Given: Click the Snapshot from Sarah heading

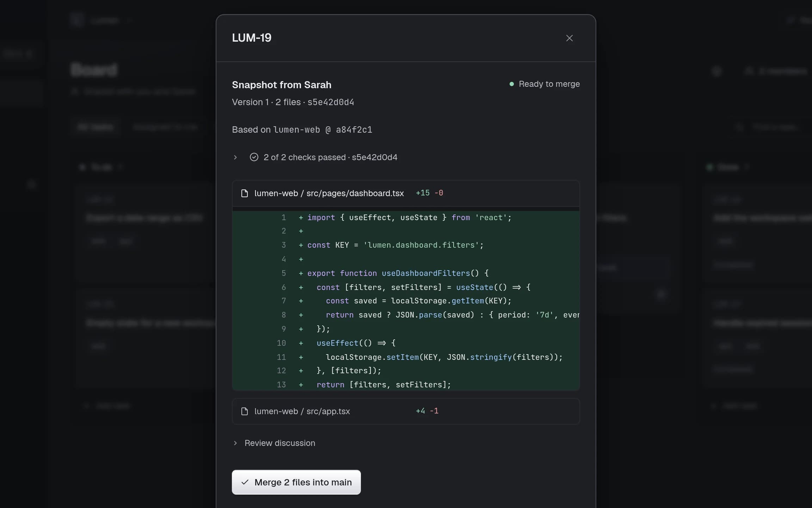Looking at the screenshot, I should (x=282, y=85).
